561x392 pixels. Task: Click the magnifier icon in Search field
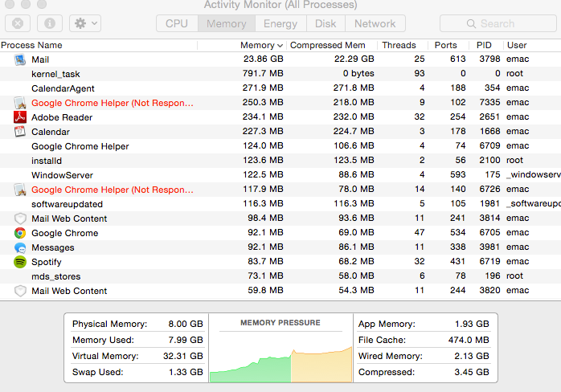pyautogui.click(x=471, y=23)
